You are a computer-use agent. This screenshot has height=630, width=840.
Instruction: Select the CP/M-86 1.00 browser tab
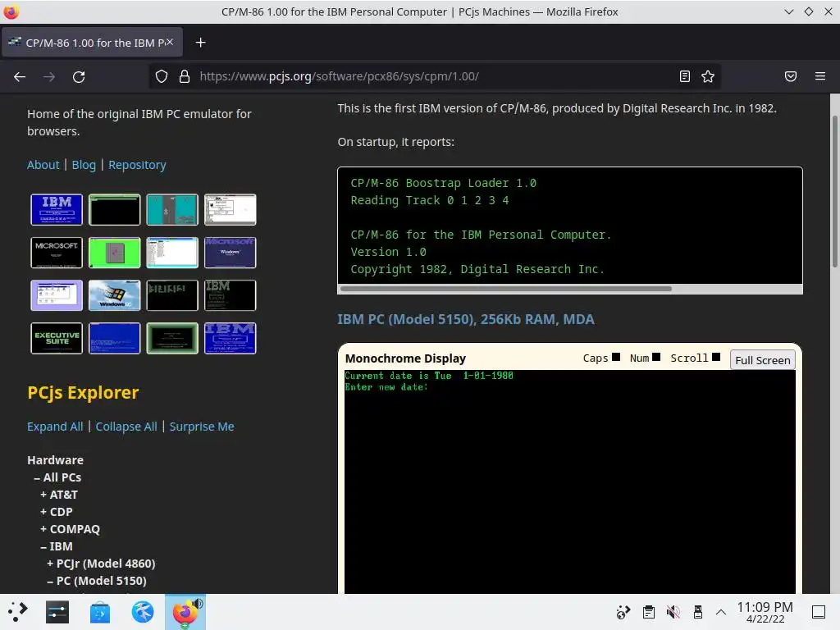tap(92, 43)
